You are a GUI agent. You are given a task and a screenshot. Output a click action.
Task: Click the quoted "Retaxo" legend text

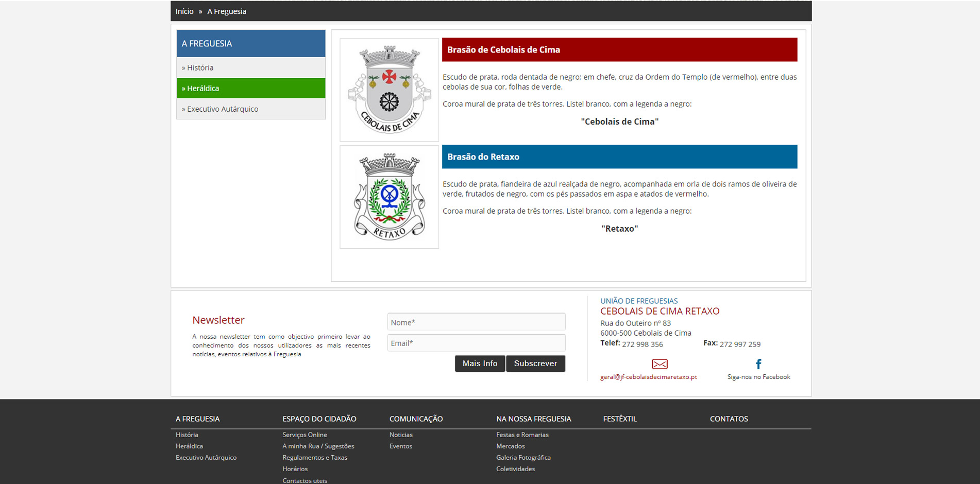tap(620, 229)
